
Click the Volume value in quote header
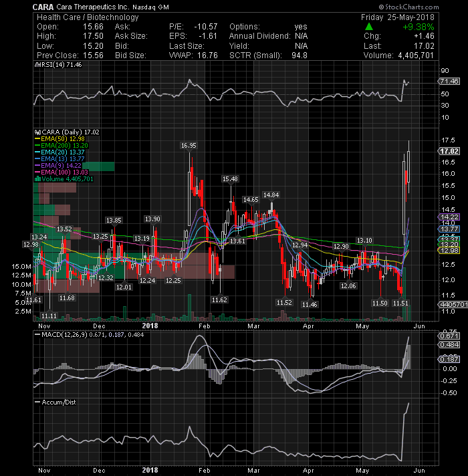coord(416,55)
